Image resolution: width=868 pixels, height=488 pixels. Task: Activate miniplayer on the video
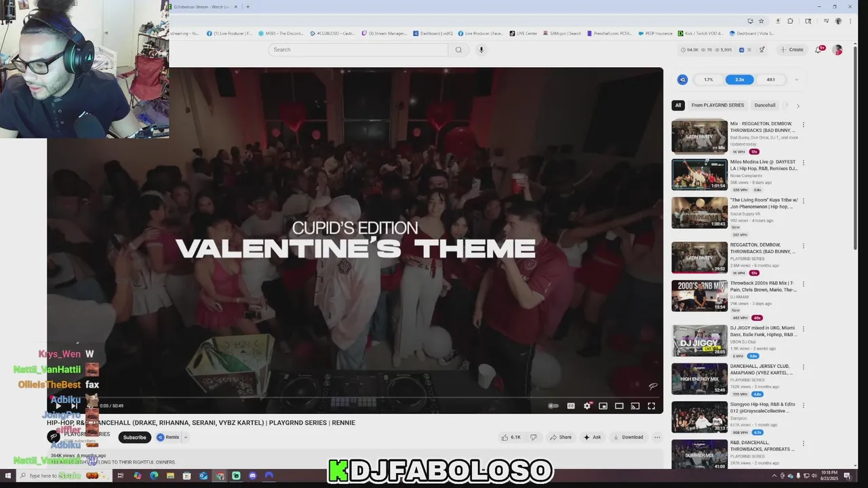[603, 406]
